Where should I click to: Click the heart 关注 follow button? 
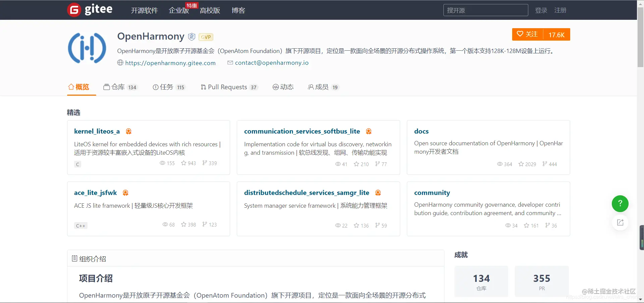[x=527, y=34]
